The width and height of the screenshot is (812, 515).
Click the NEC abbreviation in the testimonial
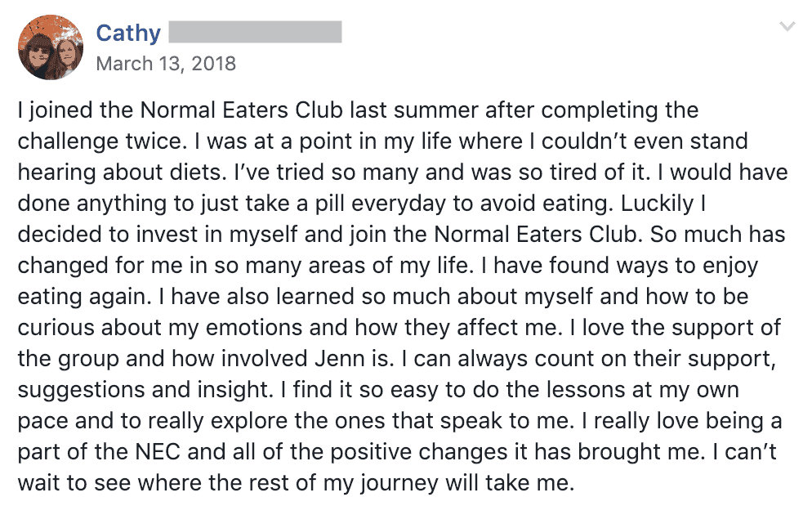click(x=158, y=452)
